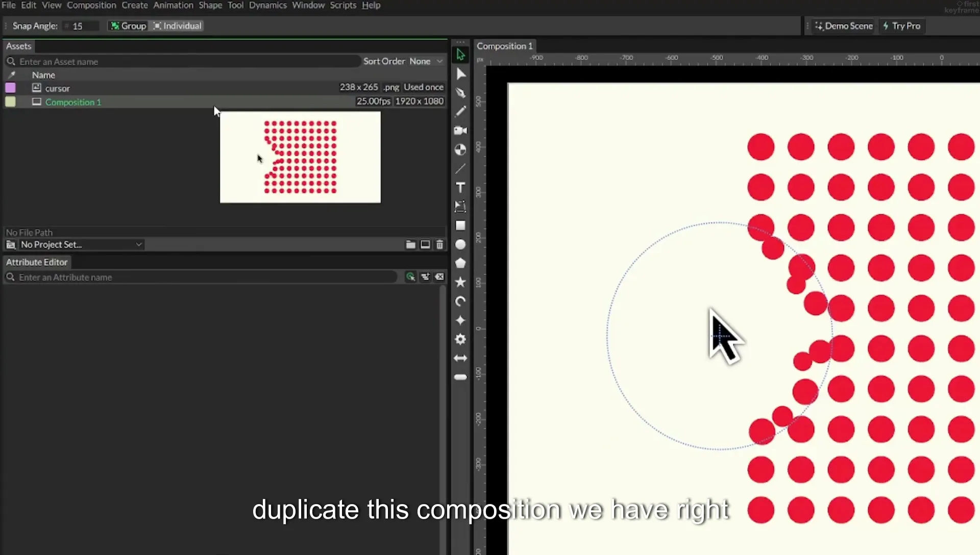This screenshot has height=555, width=980.
Task: Select the green Select tool arrow
Action: point(460,55)
